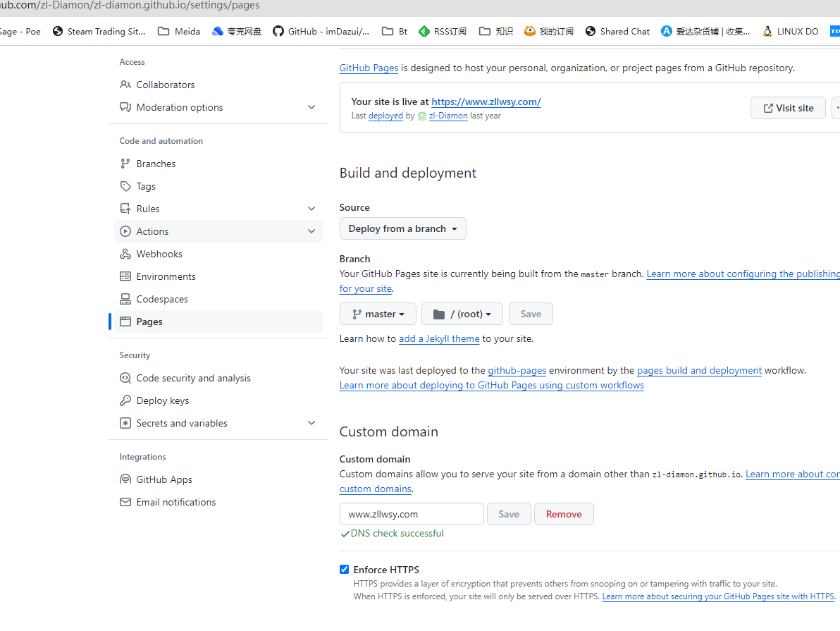Click the red Remove domain button

click(564, 514)
